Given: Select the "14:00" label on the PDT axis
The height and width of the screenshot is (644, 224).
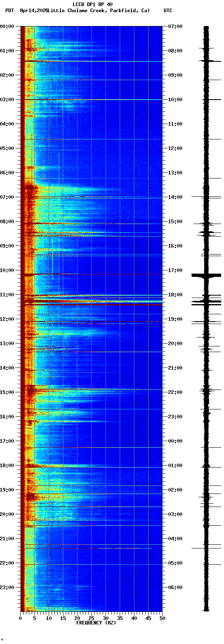Looking at the screenshot, I should 7,368.
